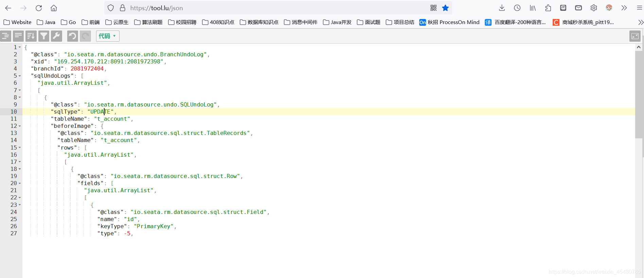The height and width of the screenshot is (278, 644).
Task: Click the editor vertical scrollbar thumb
Action: click(x=639, y=94)
